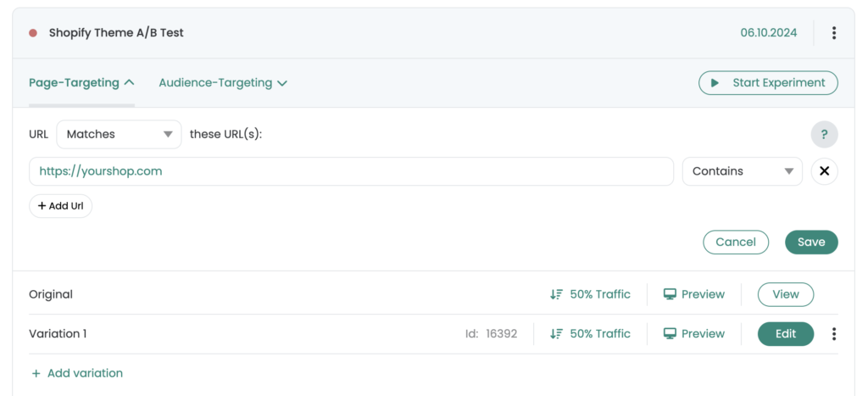Open the Contains match-type dropdown
The width and height of the screenshot is (868, 396).
click(x=743, y=171)
